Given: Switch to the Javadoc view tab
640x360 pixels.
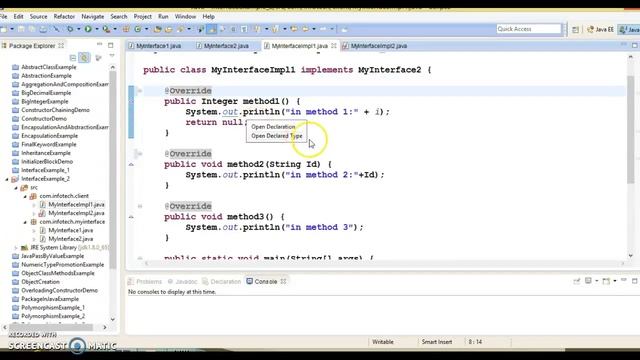Looking at the screenshot, I should coord(182,282).
